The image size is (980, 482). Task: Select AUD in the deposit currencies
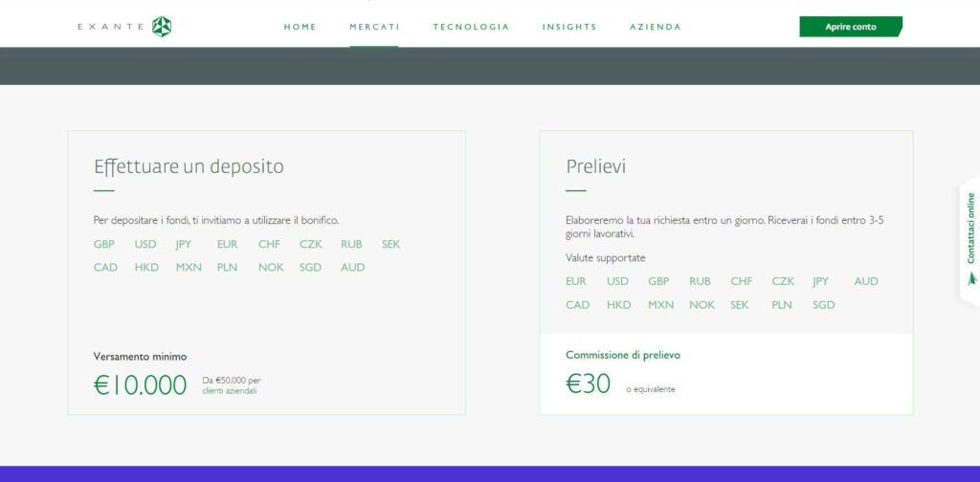[352, 267]
